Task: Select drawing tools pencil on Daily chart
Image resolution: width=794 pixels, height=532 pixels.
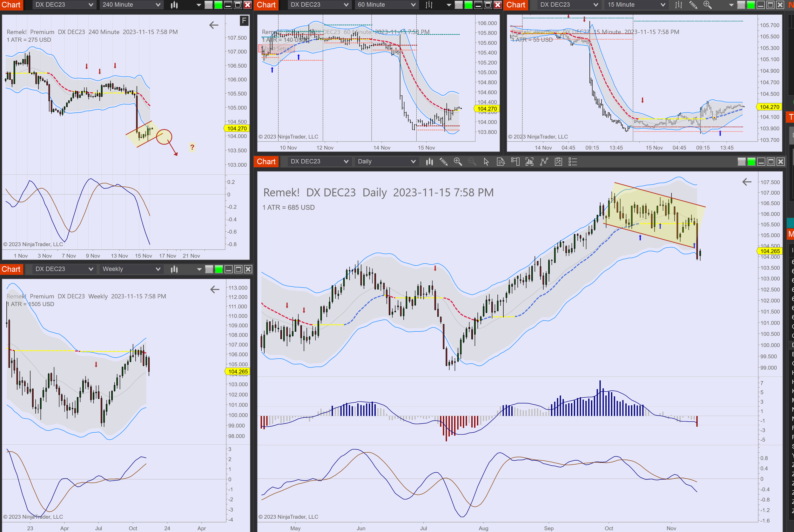Action: (443, 162)
